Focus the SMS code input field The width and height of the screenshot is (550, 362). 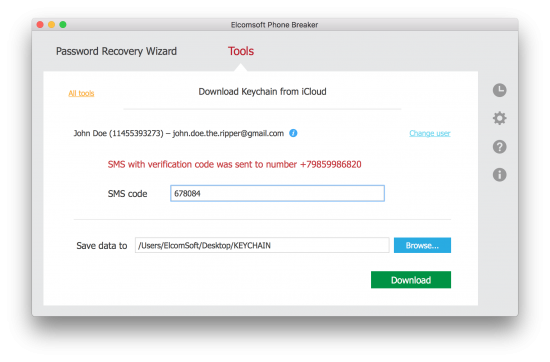[277, 193]
